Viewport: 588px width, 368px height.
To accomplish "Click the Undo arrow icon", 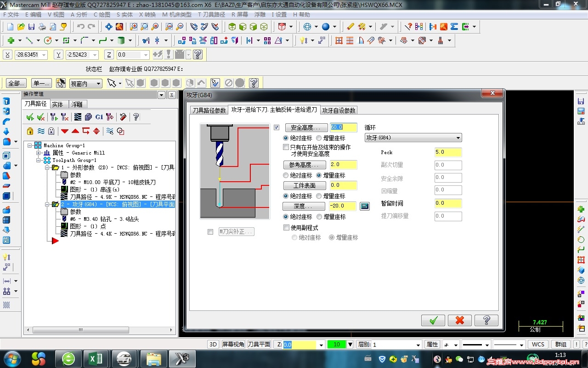I will coord(81,27).
